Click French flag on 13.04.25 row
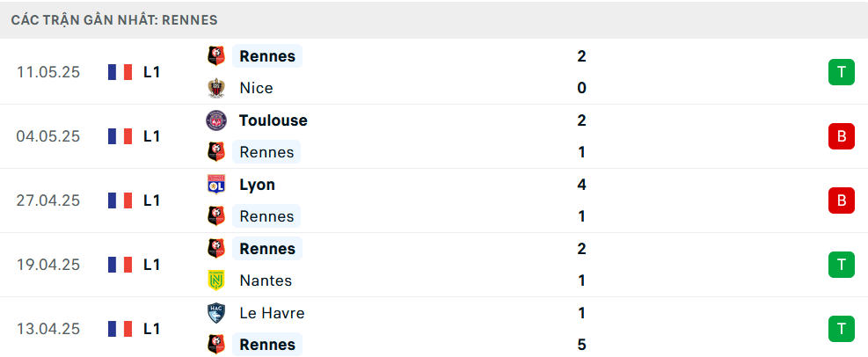 click(x=120, y=329)
